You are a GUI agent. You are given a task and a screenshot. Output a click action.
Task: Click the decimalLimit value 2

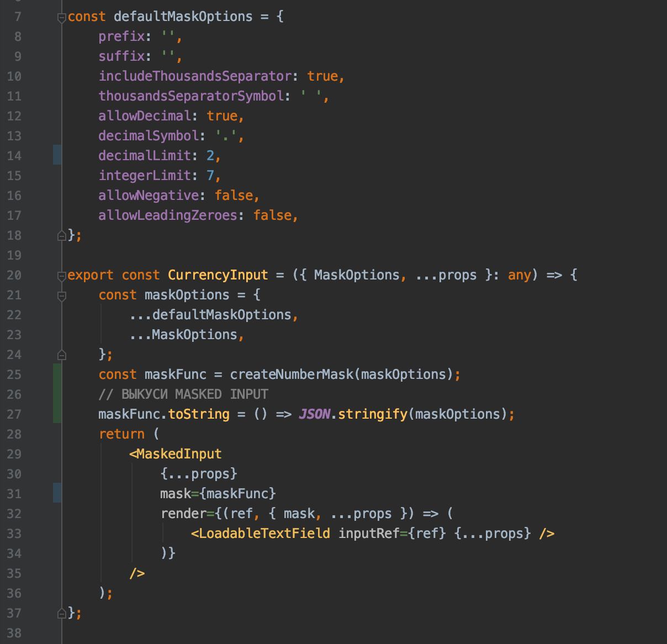[x=210, y=156]
